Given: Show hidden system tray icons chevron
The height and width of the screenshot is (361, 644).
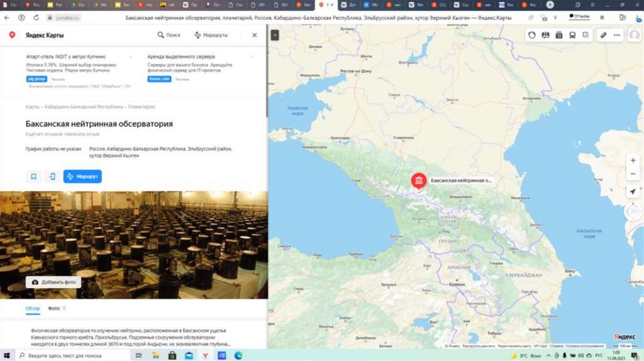Looking at the screenshot, I should coord(548,356).
